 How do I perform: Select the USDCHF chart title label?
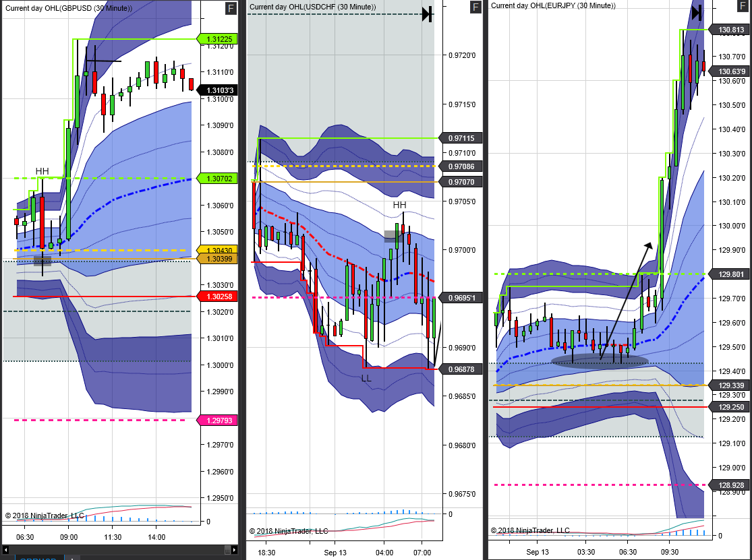313,7
